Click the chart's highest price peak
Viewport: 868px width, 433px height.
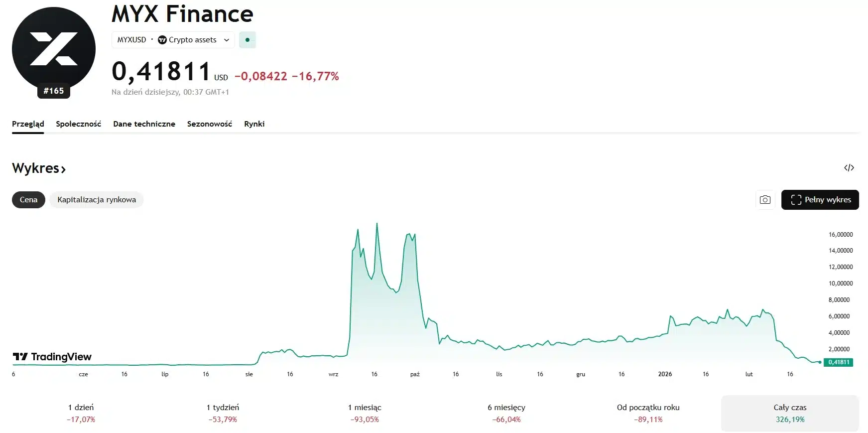click(376, 224)
